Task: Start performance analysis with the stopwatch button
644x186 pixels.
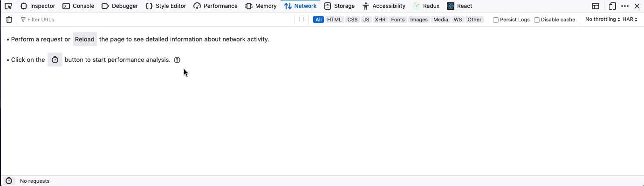Action: (55, 60)
